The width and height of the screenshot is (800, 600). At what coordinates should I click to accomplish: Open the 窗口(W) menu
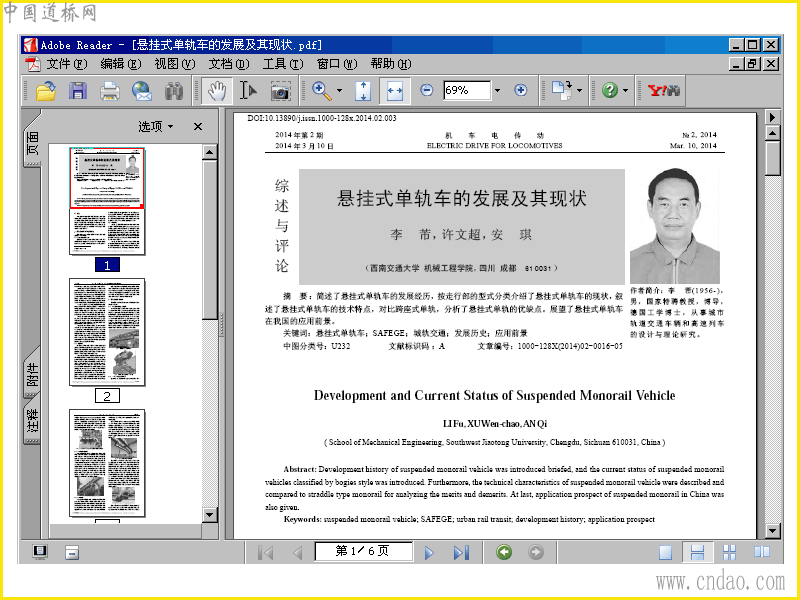tap(337, 64)
